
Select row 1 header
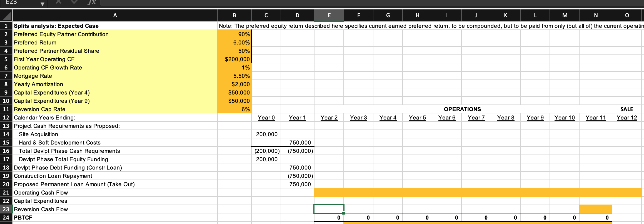(x=6, y=26)
